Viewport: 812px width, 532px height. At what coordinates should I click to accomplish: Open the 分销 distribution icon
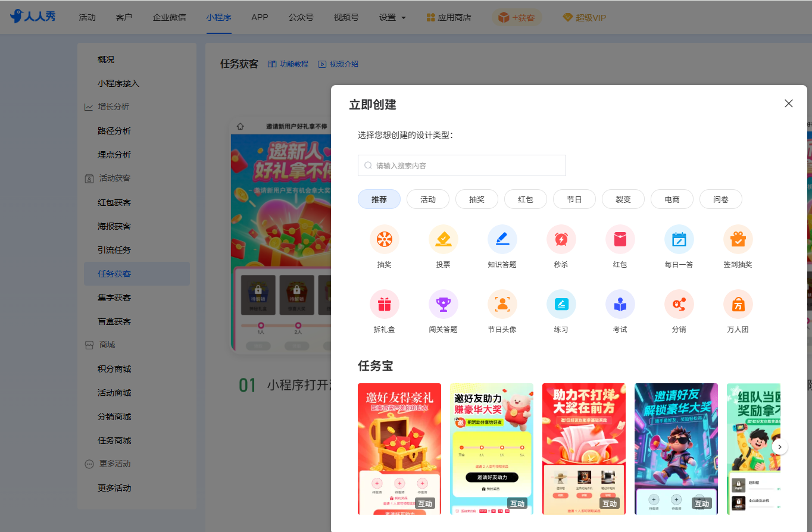click(x=679, y=304)
